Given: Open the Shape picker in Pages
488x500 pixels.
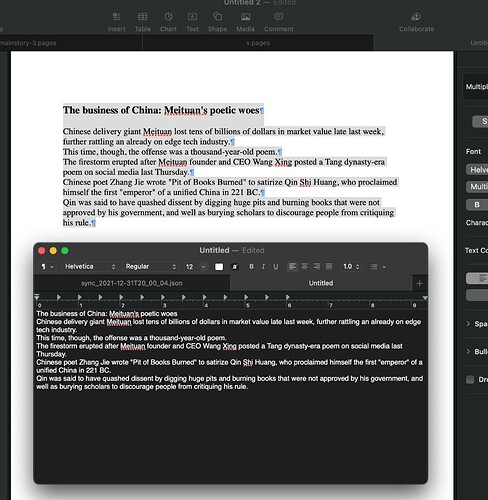Looking at the screenshot, I should [x=217, y=22].
